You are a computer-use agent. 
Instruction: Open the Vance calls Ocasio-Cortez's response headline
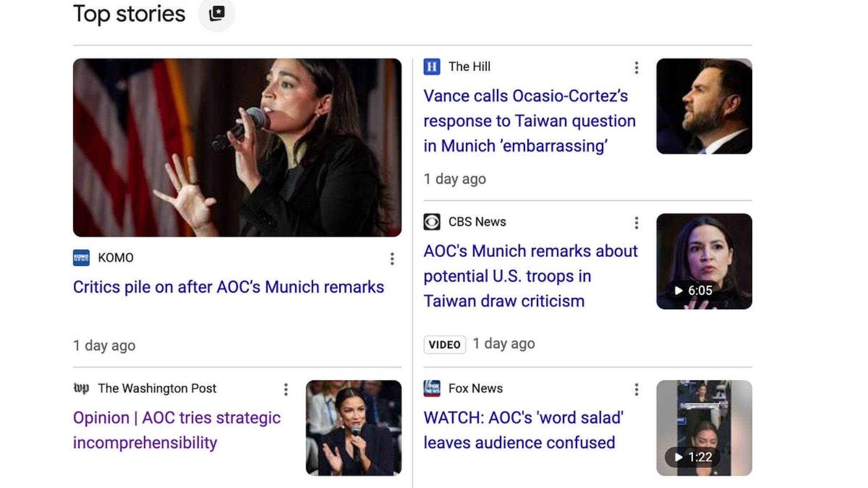pos(529,121)
